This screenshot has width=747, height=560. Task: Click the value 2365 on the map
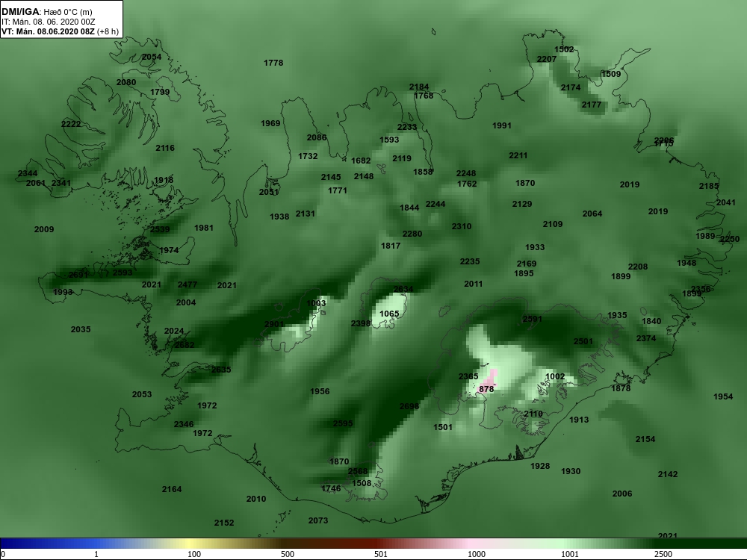[468, 376]
